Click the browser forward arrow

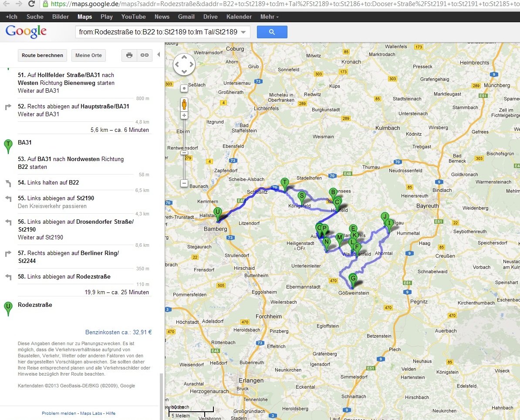[19, 3]
